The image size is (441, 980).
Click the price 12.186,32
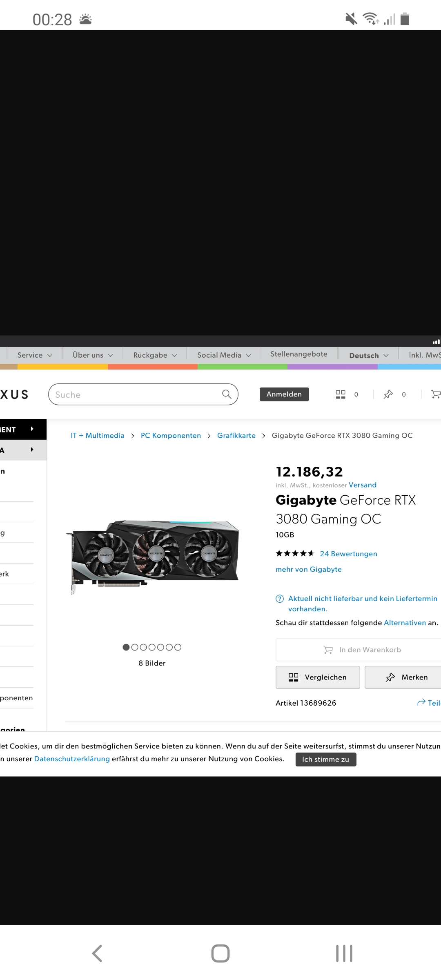click(x=309, y=472)
